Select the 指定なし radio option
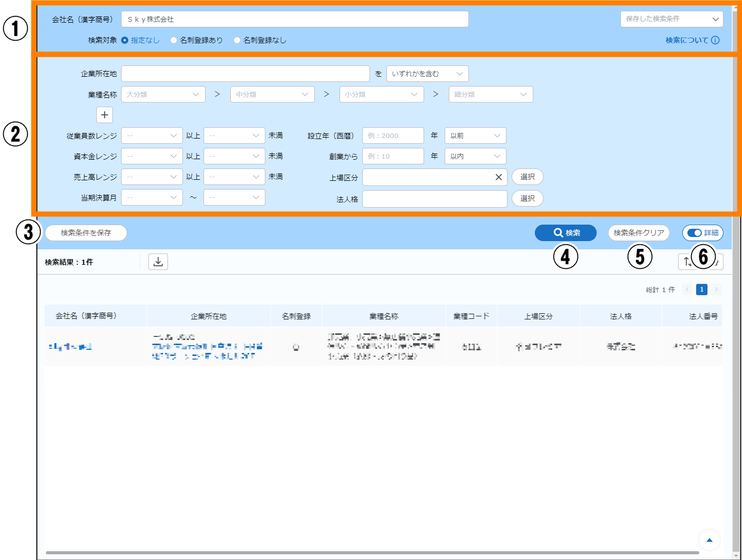The image size is (742, 560). click(x=125, y=40)
